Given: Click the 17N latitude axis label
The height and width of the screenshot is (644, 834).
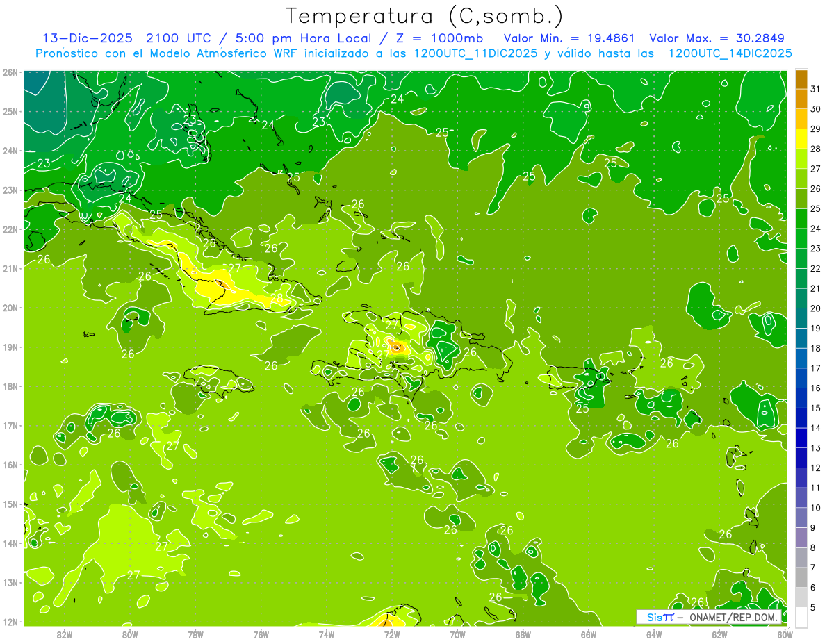Looking at the screenshot, I should tap(10, 425).
